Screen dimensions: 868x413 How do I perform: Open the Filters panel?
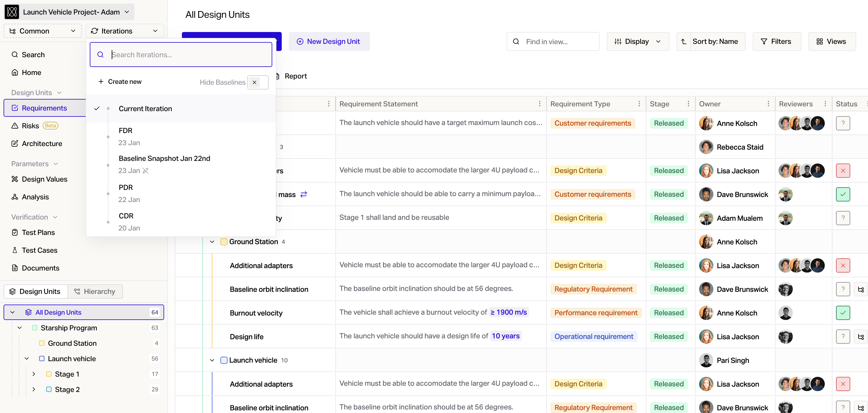pyautogui.click(x=777, y=41)
